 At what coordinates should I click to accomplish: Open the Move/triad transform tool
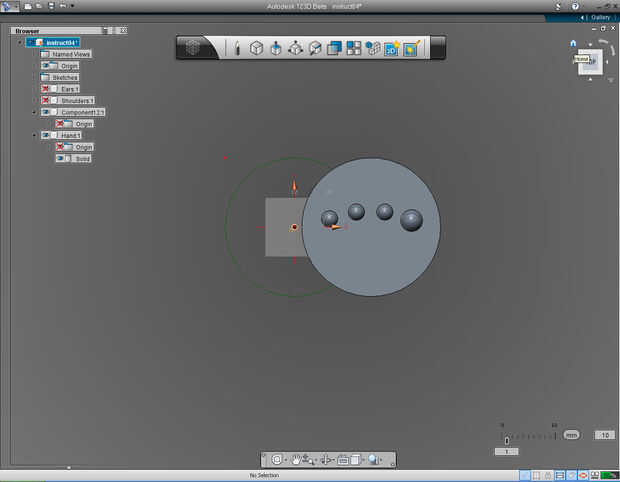pyautogui.click(x=295, y=48)
